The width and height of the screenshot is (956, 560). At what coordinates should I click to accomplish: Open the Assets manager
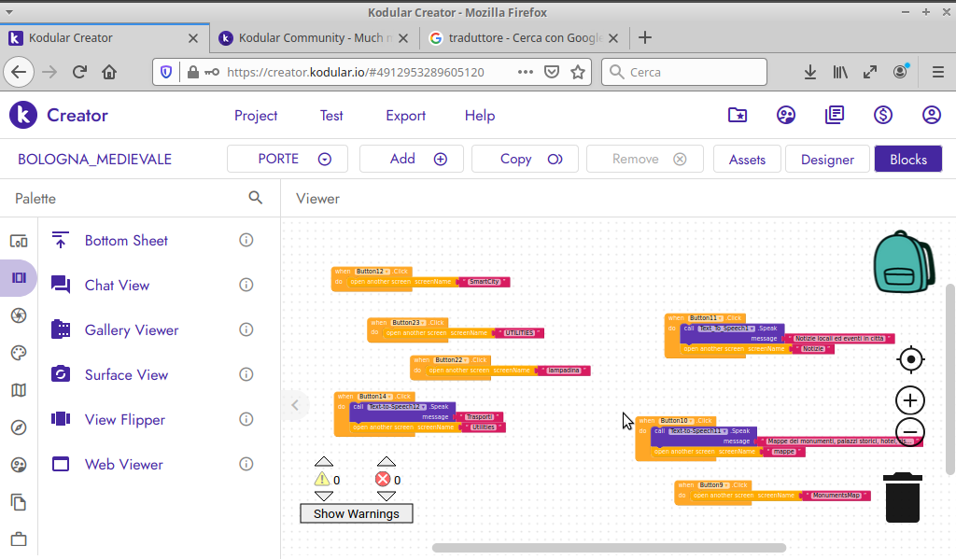click(x=747, y=159)
